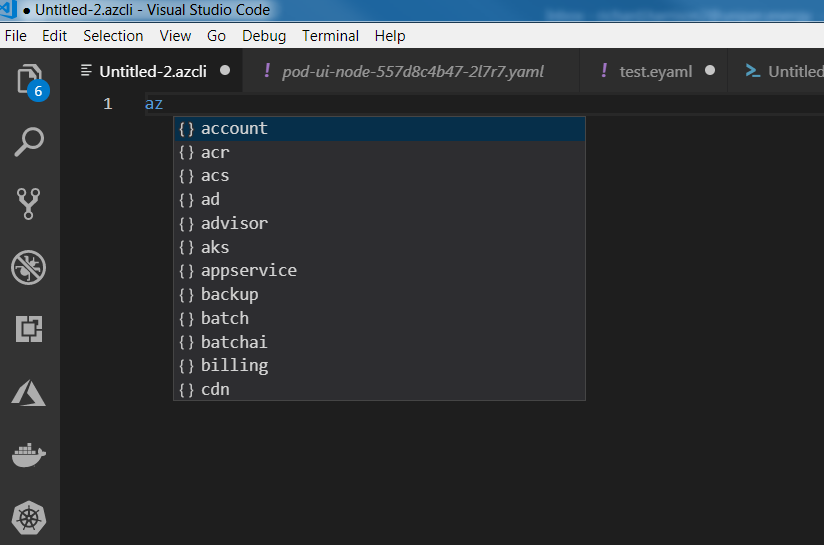
Task: Open the Terminal menu
Action: 330,36
